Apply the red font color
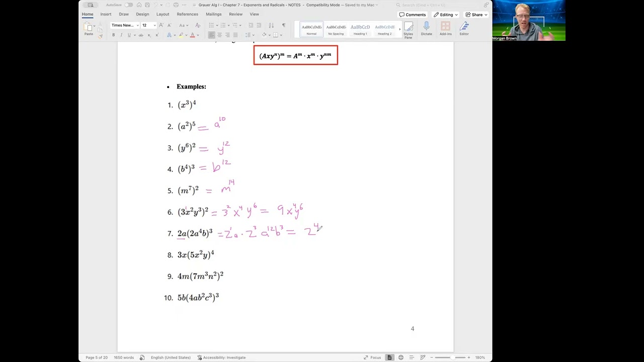The image size is (644, 362). pyautogui.click(x=192, y=35)
